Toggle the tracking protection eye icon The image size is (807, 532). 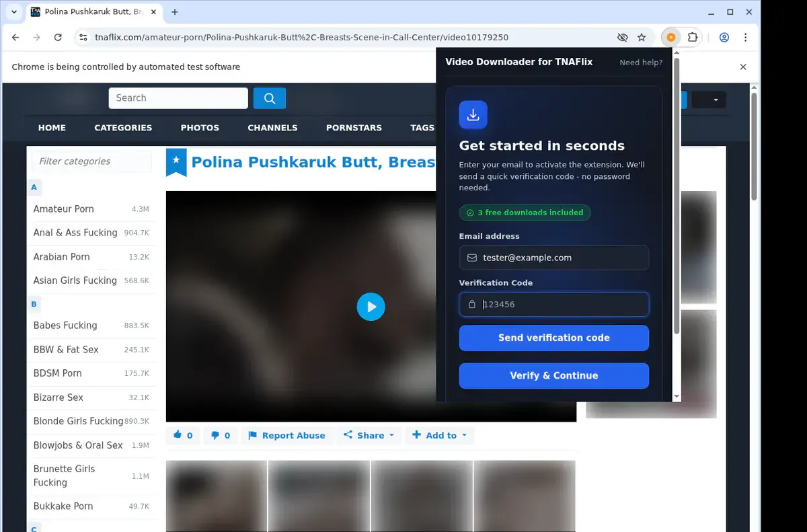623,38
